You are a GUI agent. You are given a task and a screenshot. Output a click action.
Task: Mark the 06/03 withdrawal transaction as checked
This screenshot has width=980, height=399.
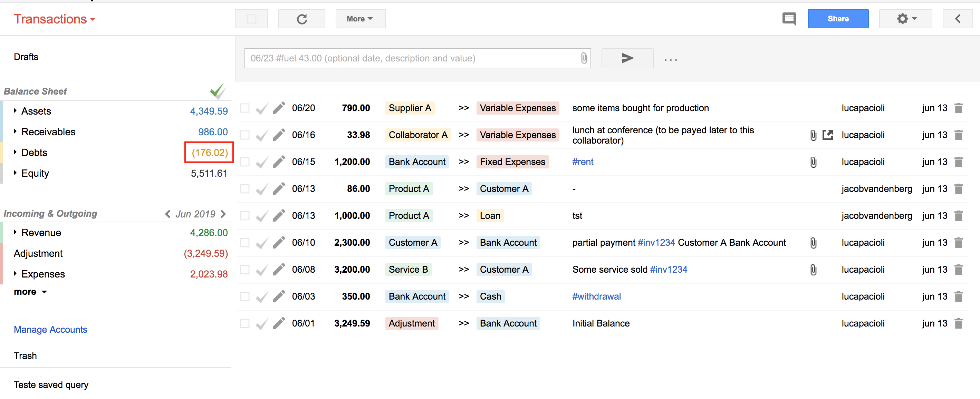point(262,297)
